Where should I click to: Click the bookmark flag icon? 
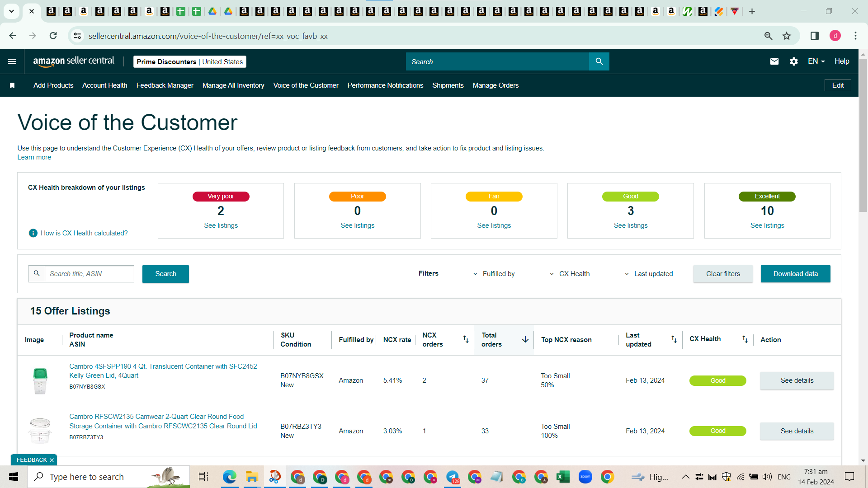(12, 85)
